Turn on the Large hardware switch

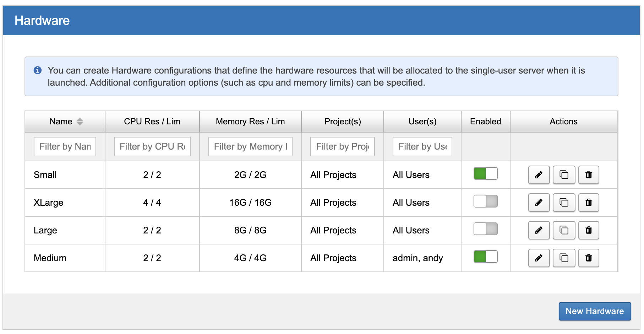coord(485,229)
